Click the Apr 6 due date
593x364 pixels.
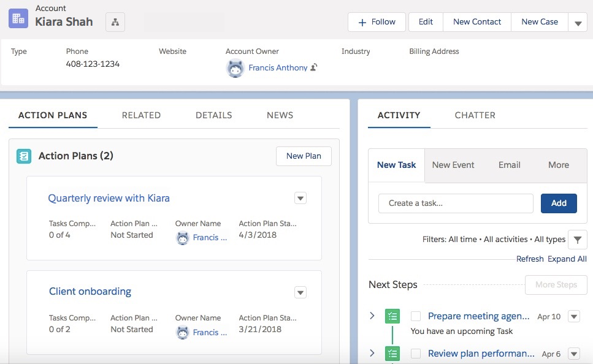pyautogui.click(x=551, y=354)
